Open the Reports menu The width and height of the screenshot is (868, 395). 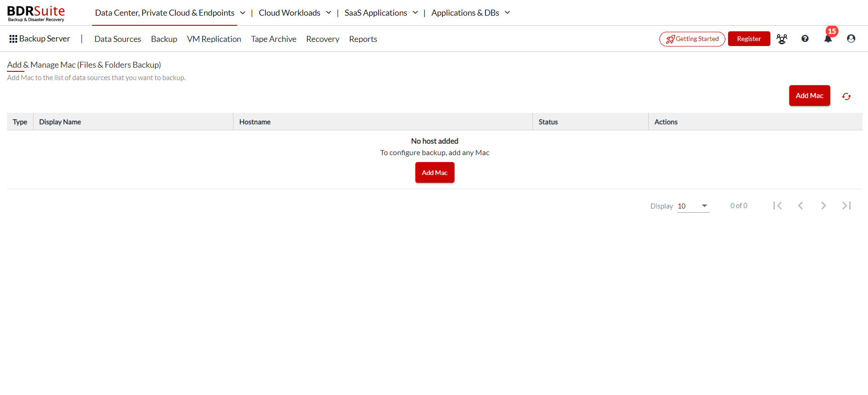click(363, 39)
